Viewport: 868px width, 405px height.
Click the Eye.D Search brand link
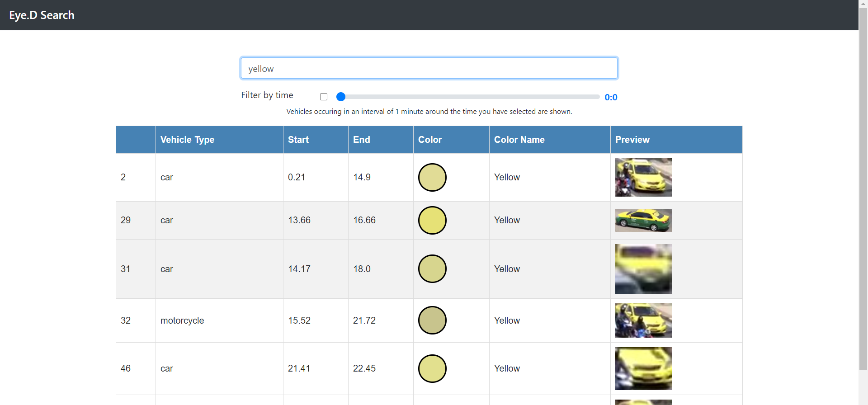pos(42,15)
